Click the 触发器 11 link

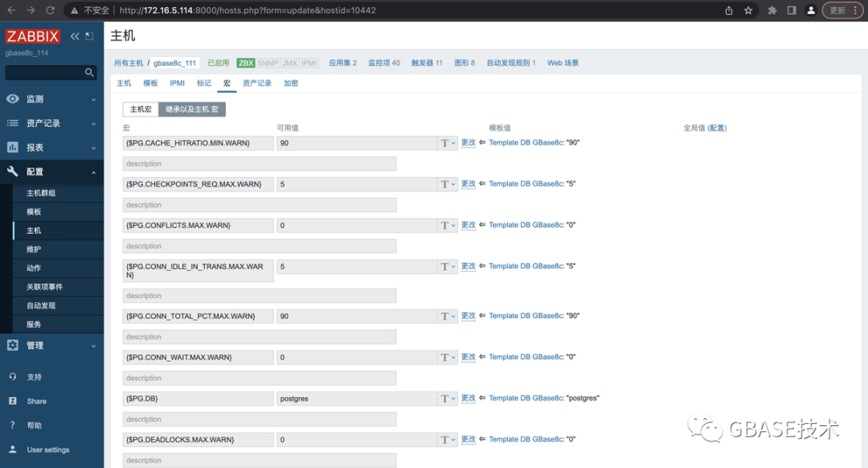click(427, 64)
